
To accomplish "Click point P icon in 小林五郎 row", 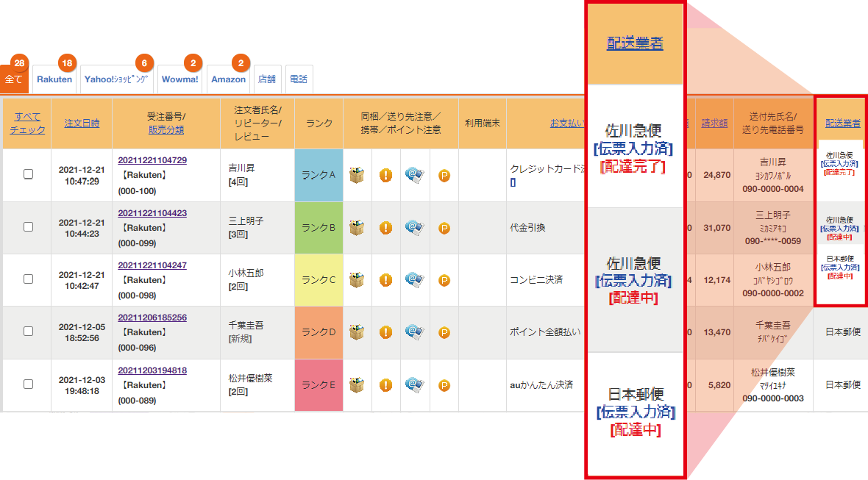I will (444, 280).
